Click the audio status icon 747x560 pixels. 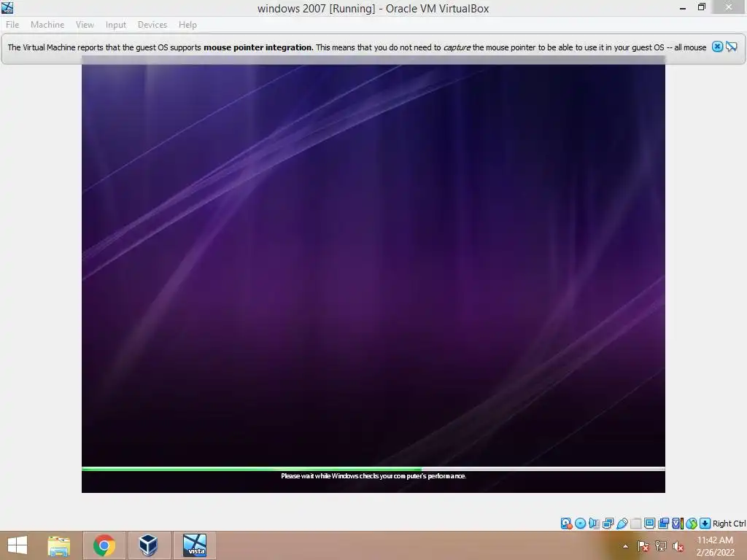(594, 524)
